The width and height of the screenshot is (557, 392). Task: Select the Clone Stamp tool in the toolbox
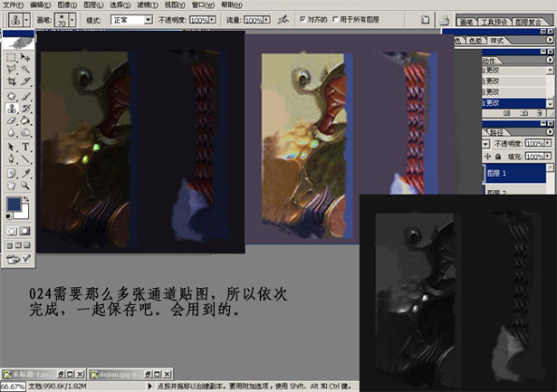[12, 109]
